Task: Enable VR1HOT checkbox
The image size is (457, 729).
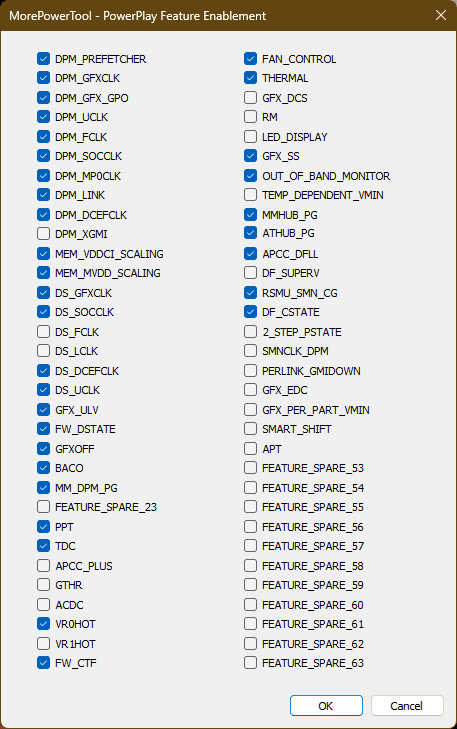Action: (x=43, y=644)
